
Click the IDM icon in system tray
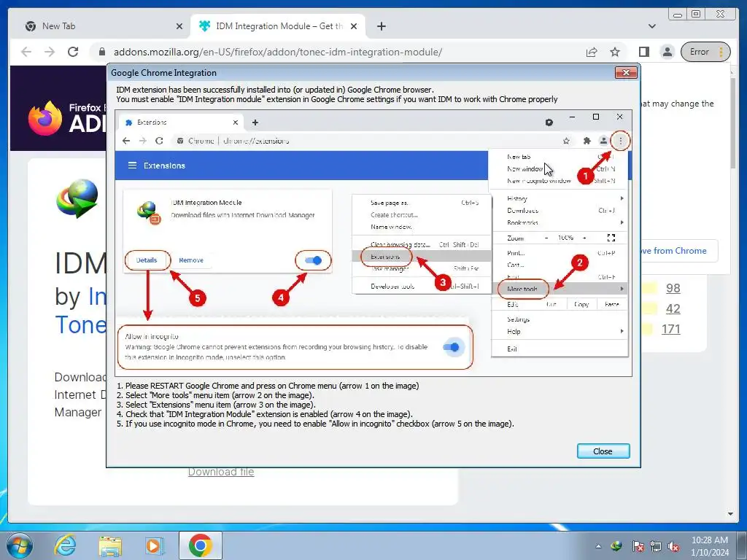tap(616, 546)
